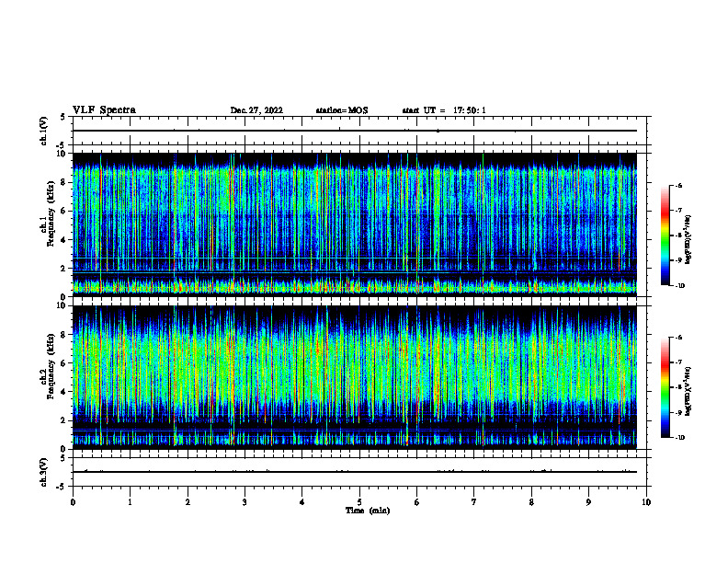Click the "station=MOS" header label
Screen dimensions: 728x563
point(342,110)
